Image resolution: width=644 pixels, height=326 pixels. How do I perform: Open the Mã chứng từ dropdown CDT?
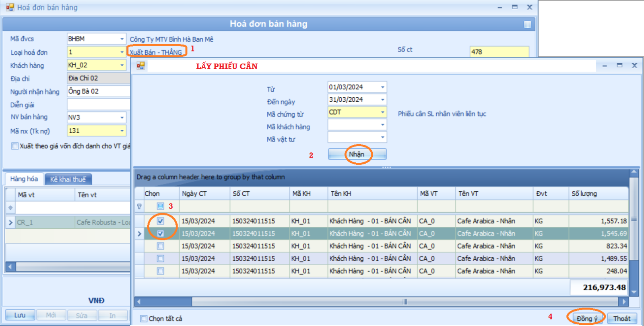tap(382, 112)
